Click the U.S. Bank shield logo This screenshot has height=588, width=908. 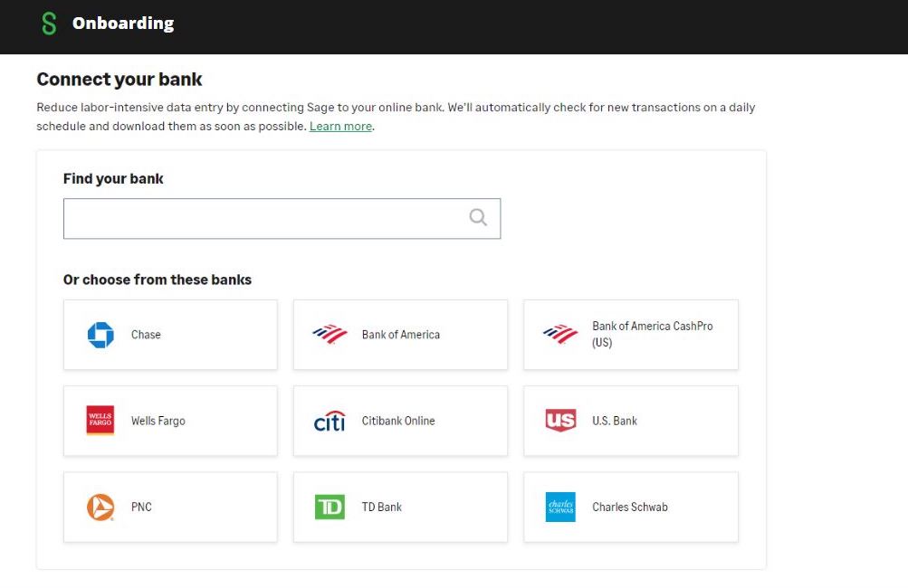pyautogui.click(x=560, y=420)
